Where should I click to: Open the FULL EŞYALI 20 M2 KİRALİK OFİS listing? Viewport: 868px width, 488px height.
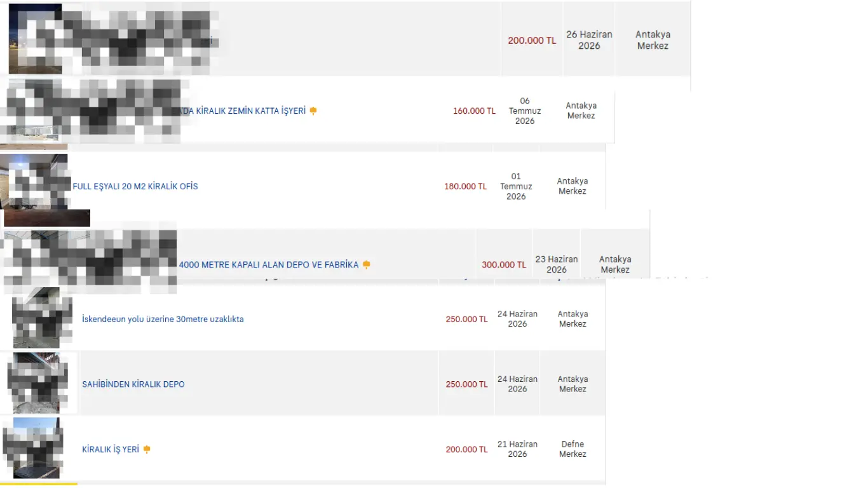[x=135, y=186]
